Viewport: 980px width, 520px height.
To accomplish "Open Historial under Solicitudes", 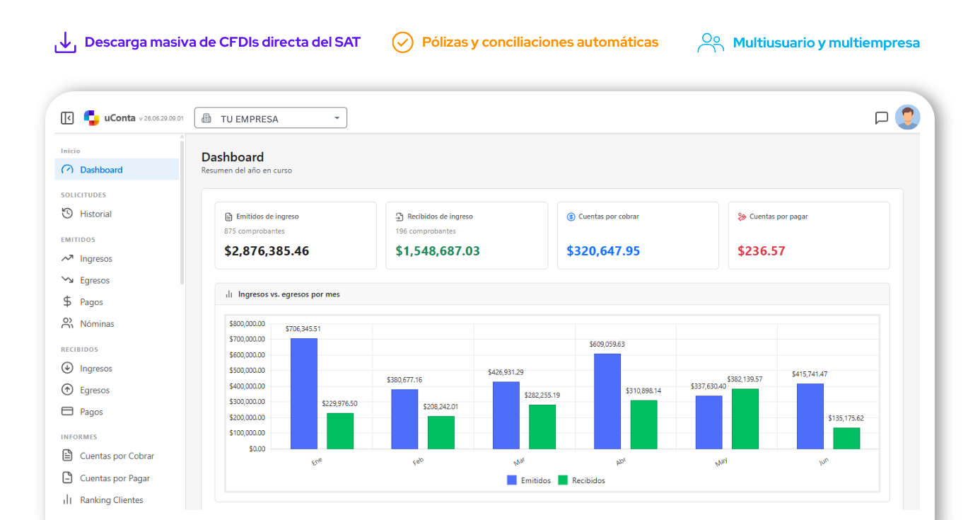I will coord(117,214).
